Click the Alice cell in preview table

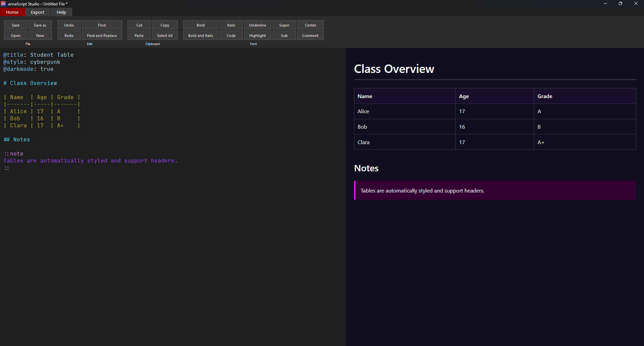tap(405, 112)
